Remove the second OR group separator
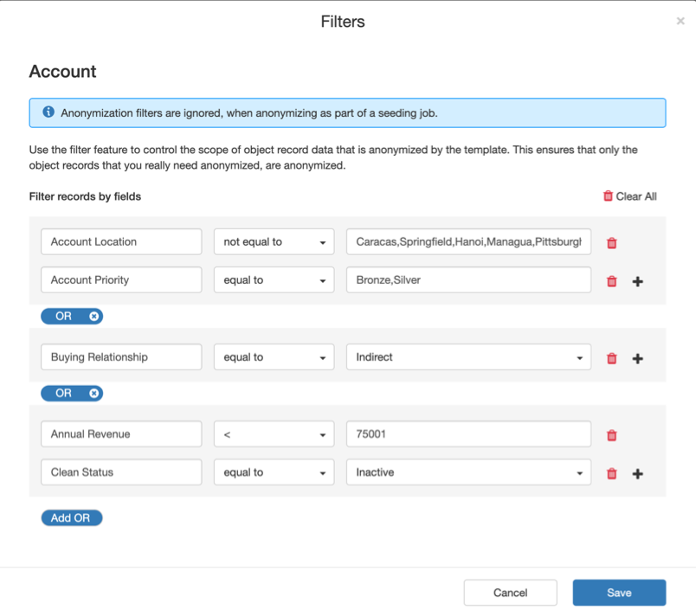The width and height of the screenshot is (696, 616). pyautogui.click(x=94, y=394)
